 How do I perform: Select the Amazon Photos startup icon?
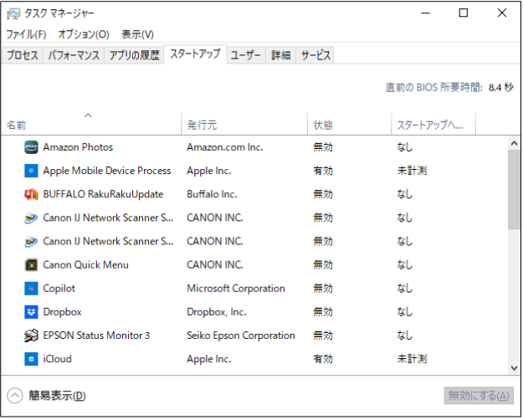click(x=31, y=147)
